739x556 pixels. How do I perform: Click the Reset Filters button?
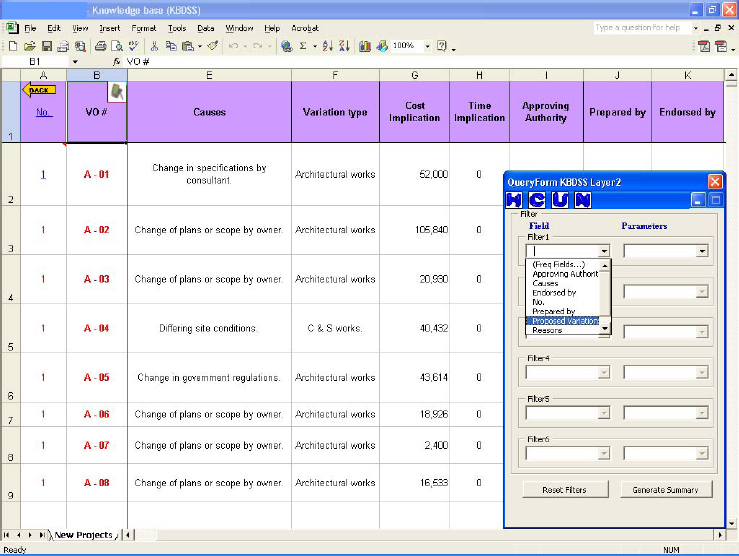pyautogui.click(x=565, y=490)
